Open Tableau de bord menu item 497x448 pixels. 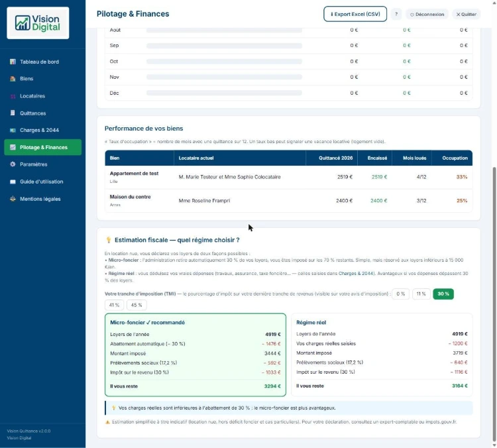43,62
